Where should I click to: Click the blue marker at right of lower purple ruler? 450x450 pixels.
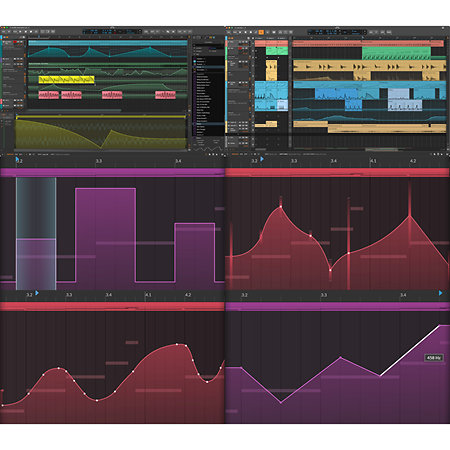pos(440,293)
